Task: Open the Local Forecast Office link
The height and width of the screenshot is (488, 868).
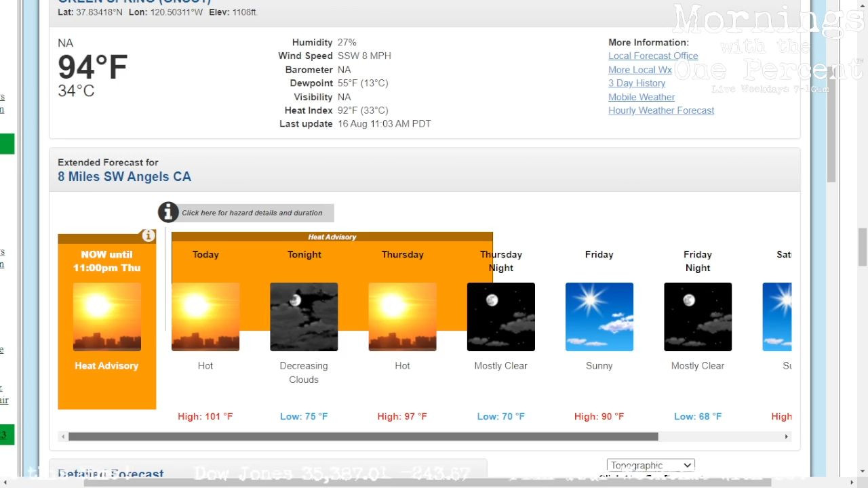Action: pos(652,56)
